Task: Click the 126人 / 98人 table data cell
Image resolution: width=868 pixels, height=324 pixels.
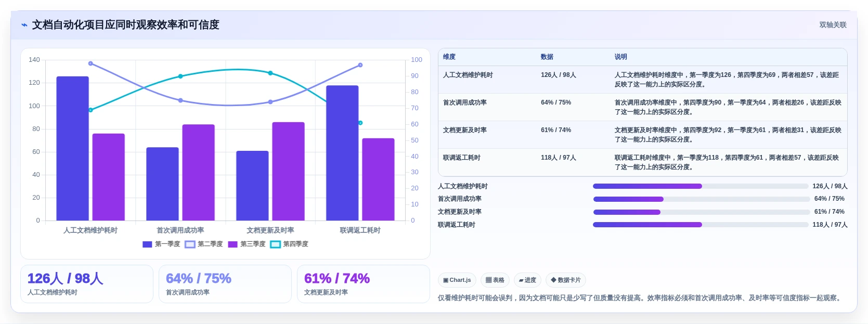Action: pos(559,75)
